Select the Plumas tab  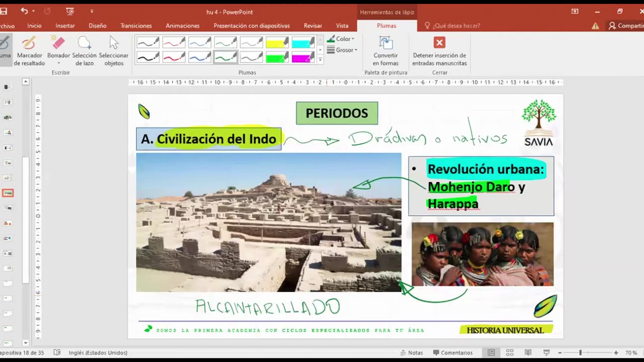(386, 26)
